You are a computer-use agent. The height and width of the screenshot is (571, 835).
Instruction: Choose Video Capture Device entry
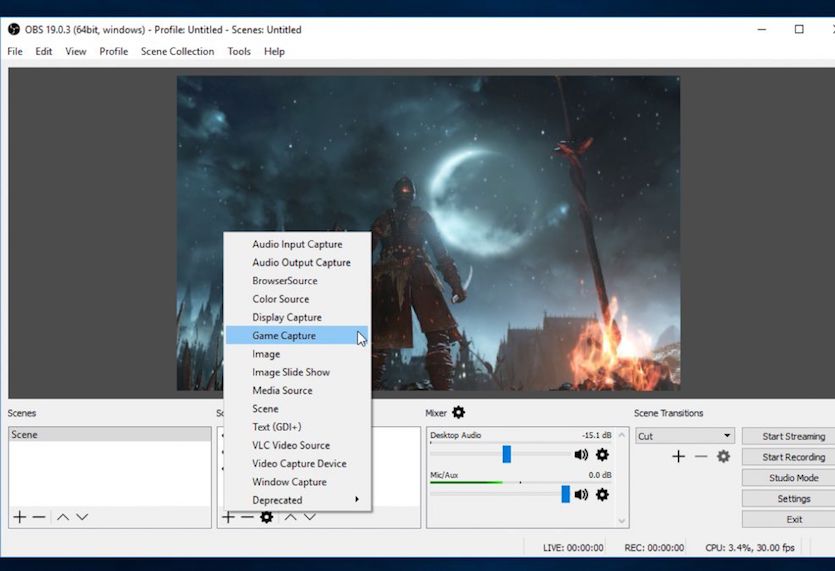297,463
